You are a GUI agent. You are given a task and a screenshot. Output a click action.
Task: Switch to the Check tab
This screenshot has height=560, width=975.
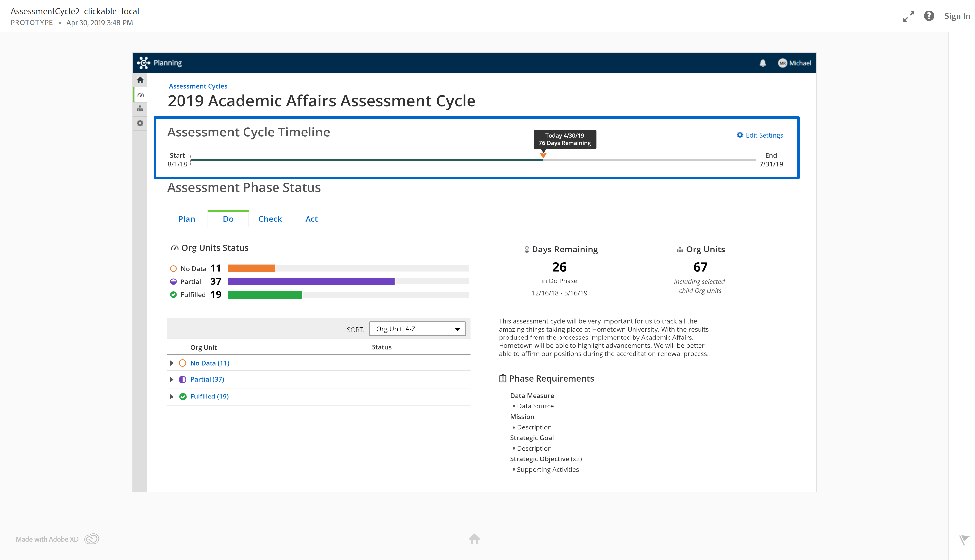coord(270,219)
